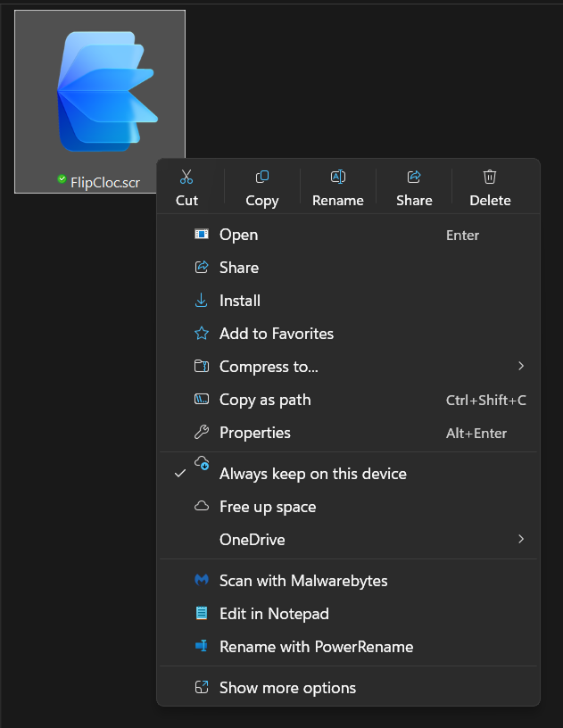The image size is (563, 728).
Task: Click the green sync status checkmark on FlipCloc.scr
Action: point(62,178)
